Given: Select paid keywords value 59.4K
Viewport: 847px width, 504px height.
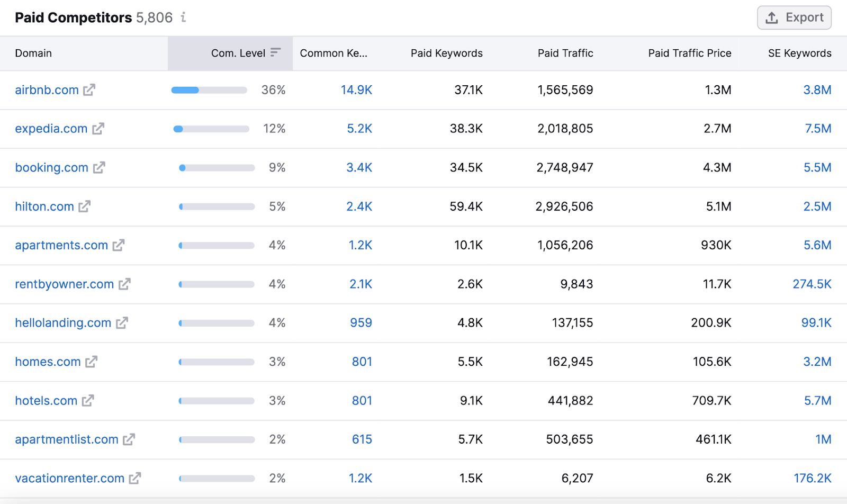Looking at the screenshot, I should 466,206.
